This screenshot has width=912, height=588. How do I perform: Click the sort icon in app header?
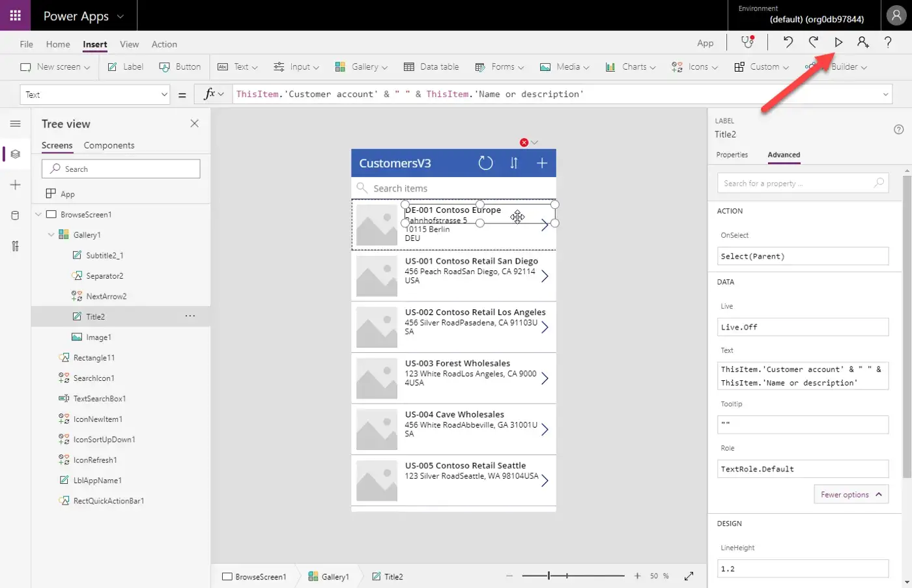coord(514,163)
